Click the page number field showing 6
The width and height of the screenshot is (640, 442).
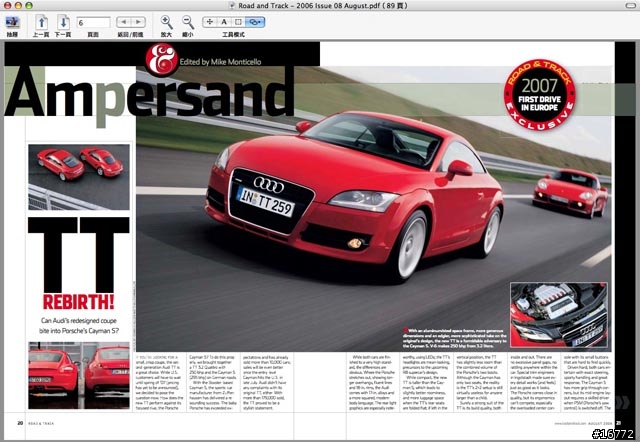point(93,22)
